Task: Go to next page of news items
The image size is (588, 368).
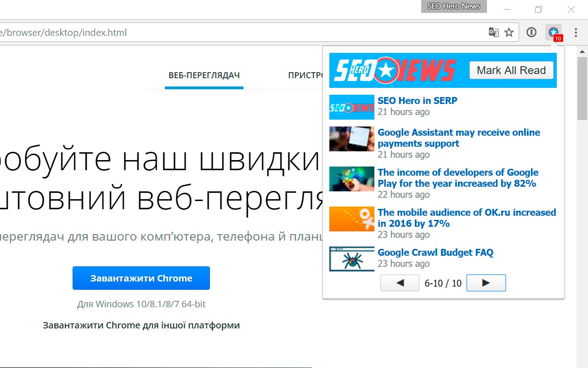Action: (x=486, y=283)
